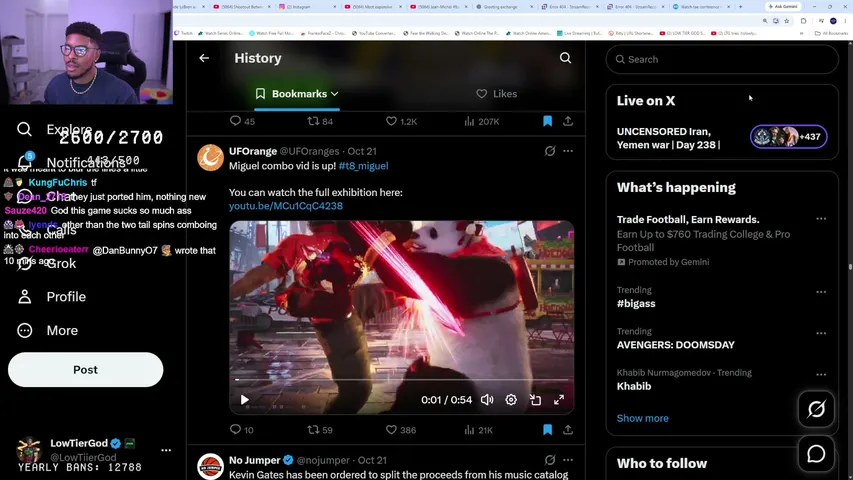Open Notifications in the sidebar
The height and width of the screenshot is (480, 853).
coord(71,162)
